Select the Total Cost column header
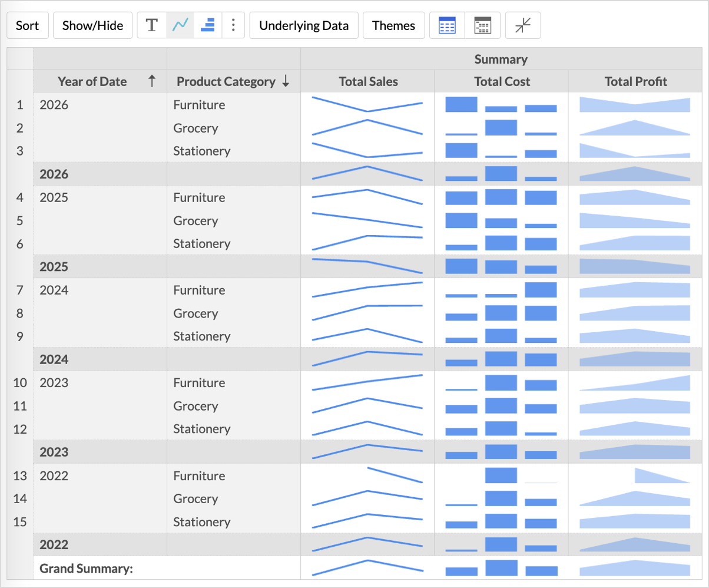The image size is (709, 588). click(x=502, y=81)
